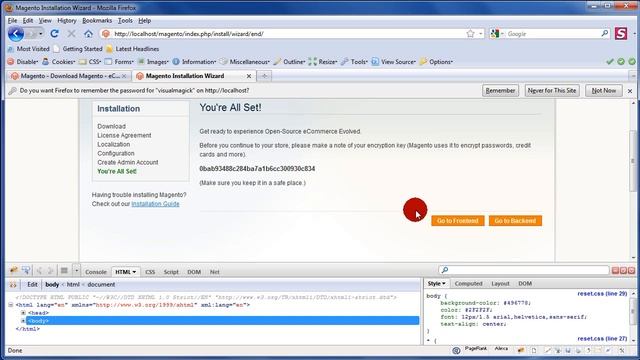The width and height of the screenshot is (640, 360).
Task: Switch to the Firebug Net tab
Action: pyautogui.click(x=214, y=272)
